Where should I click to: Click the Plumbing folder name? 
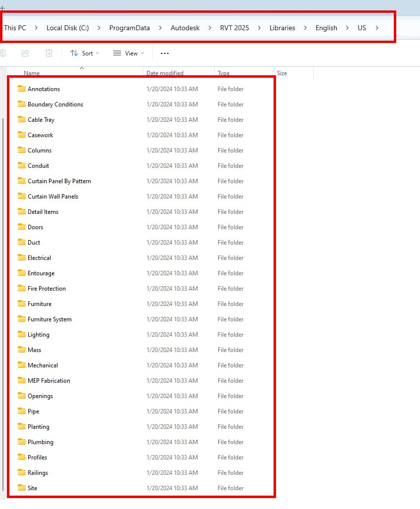click(x=41, y=442)
